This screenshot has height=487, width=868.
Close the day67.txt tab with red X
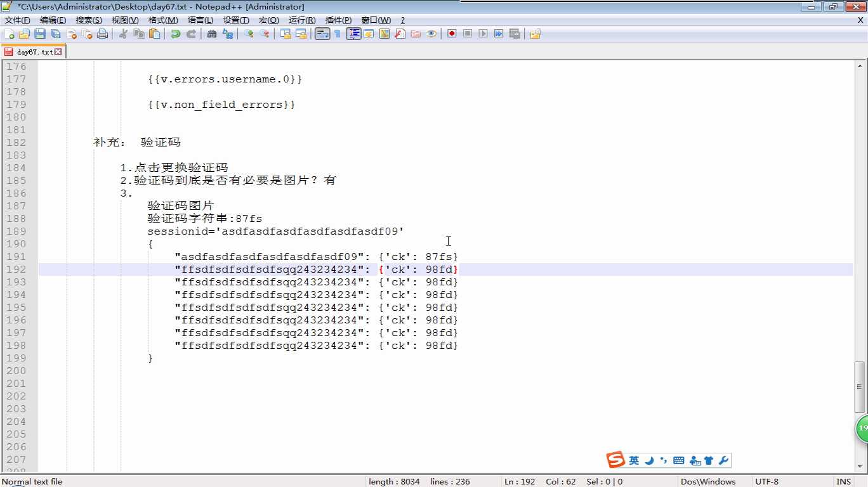pos(58,52)
